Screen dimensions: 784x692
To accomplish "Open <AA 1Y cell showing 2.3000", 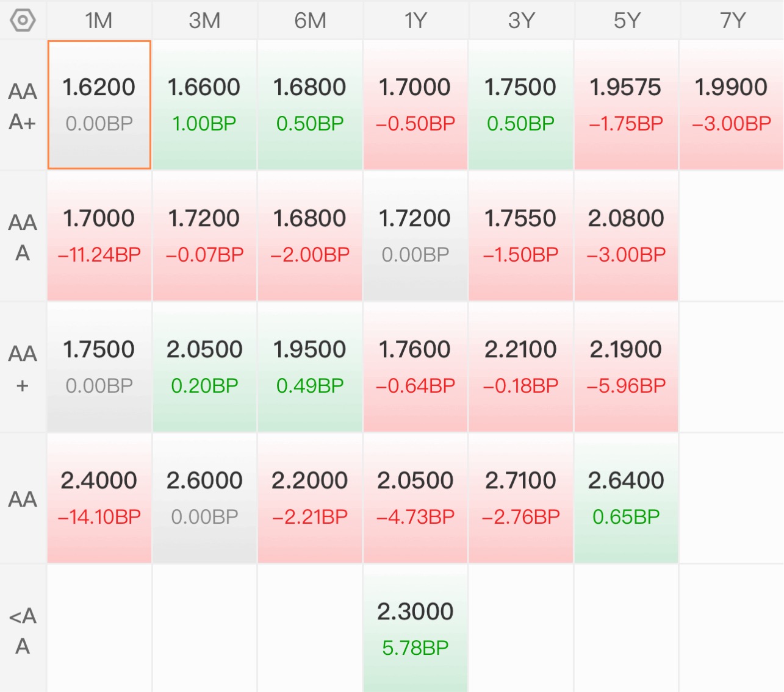I will pyautogui.click(x=415, y=629).
